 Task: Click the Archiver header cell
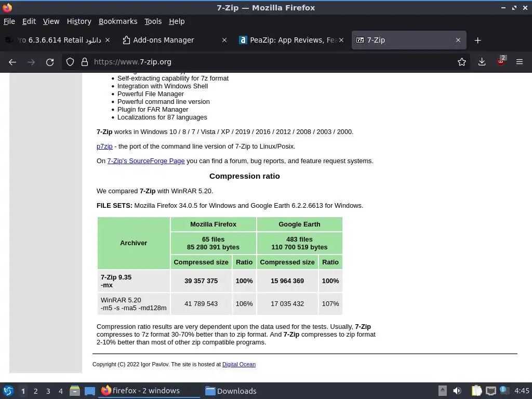[x=134, y=243]
